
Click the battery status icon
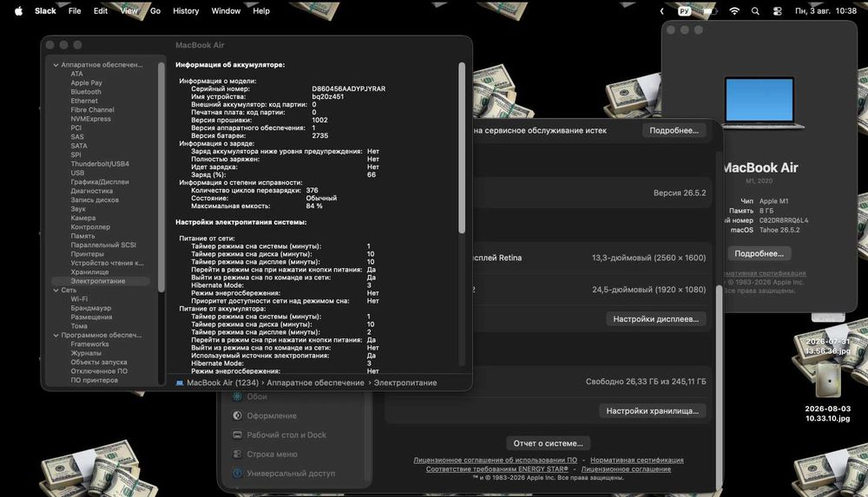pos(710,10)
